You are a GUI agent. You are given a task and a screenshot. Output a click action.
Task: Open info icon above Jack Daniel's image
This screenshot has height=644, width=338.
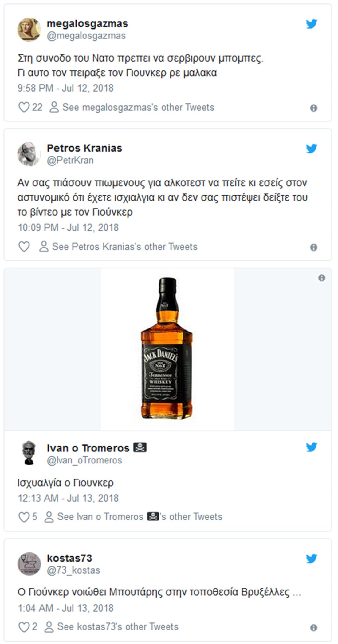(x=321, y=278)
